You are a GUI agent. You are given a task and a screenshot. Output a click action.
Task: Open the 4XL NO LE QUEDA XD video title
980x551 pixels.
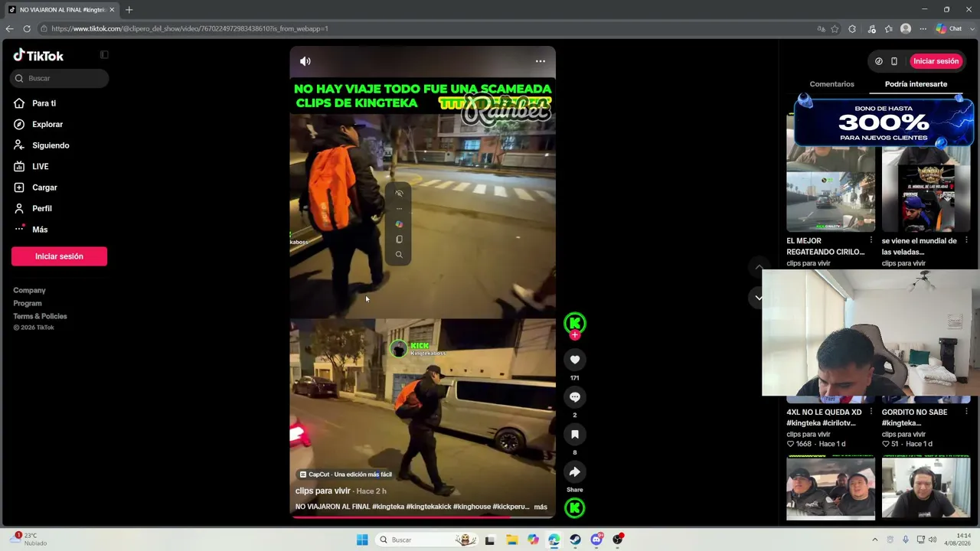point(824,417)
